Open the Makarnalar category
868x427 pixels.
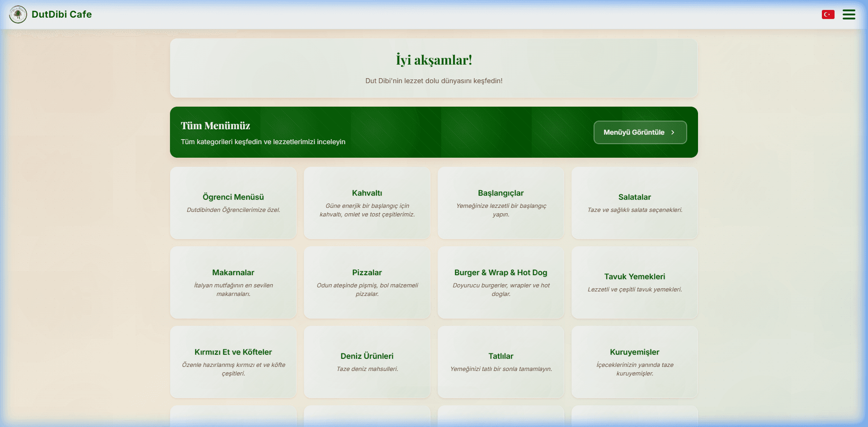point(233,282)
